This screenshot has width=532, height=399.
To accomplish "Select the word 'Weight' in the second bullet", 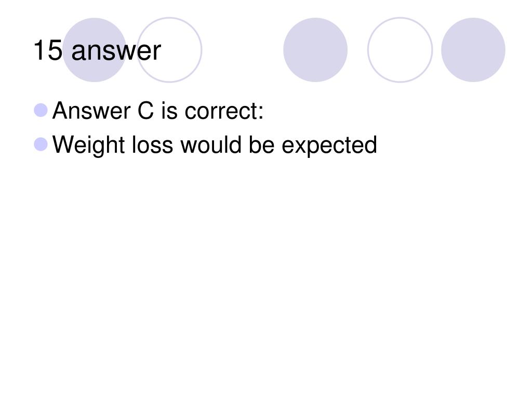I will (x=88, y=145).
